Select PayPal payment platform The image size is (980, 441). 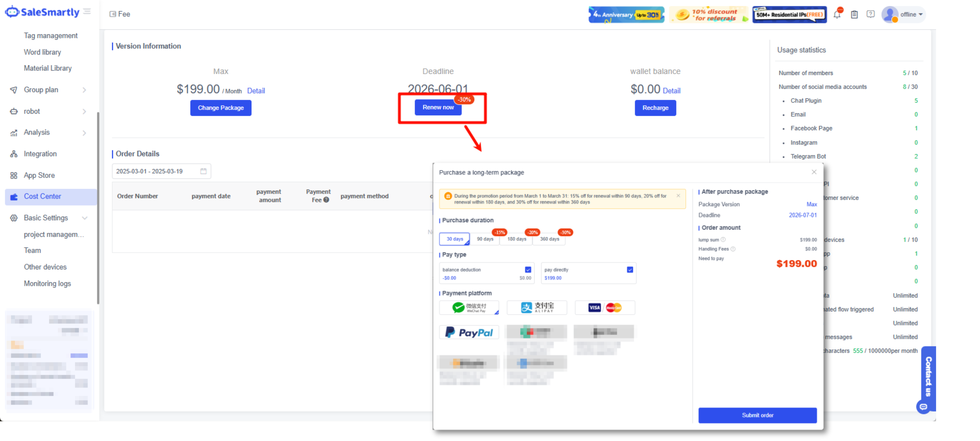click(469, 332)
